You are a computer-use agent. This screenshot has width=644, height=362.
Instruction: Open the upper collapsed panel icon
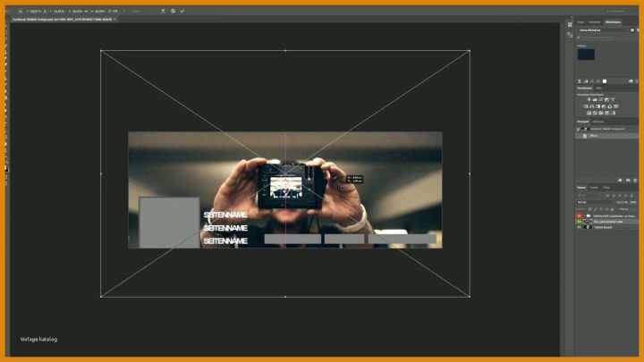(570, 25)
